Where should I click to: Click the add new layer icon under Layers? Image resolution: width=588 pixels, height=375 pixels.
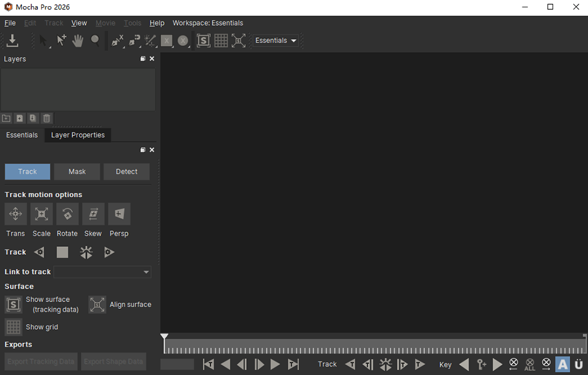(x=20, y=118)
